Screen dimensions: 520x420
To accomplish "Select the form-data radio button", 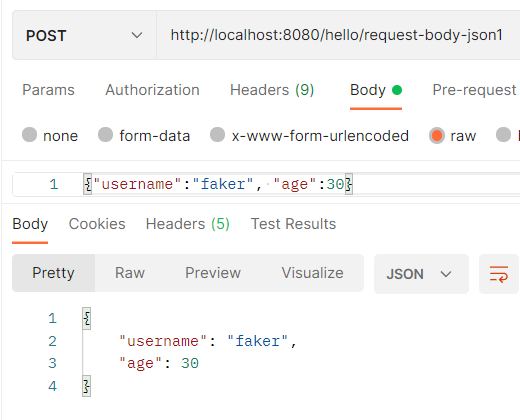I will point(105,135).
